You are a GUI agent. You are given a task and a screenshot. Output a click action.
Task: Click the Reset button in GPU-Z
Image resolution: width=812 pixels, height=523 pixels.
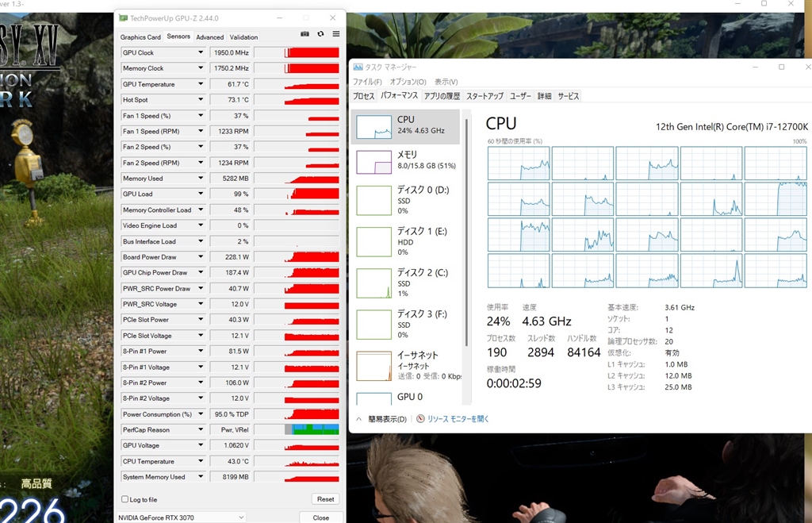[325, 499]
